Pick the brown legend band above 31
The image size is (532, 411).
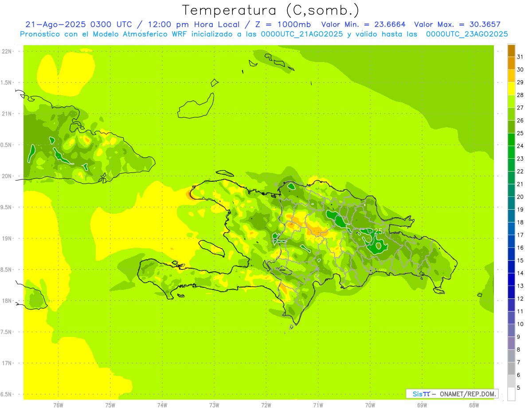click(511, 51)
